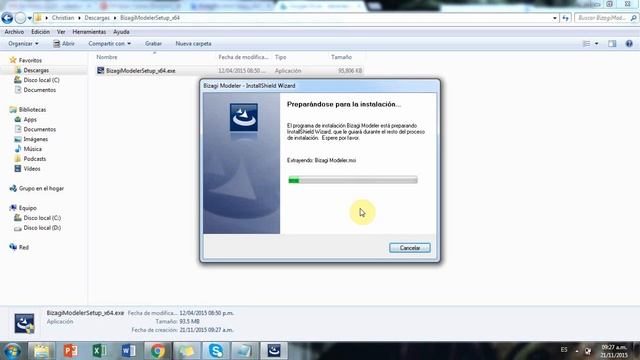
Task: Click BizagiModelerSetup_x64 in the address bar
Action: click(150, 18)
